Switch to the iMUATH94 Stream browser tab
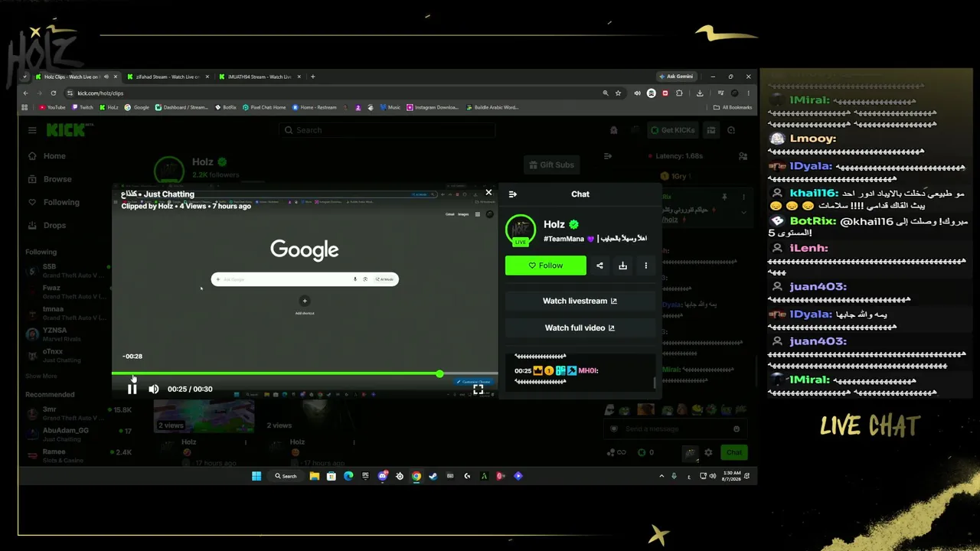Image resolution: width=980 pixels, height=551 pixels. tap(260, 77)
